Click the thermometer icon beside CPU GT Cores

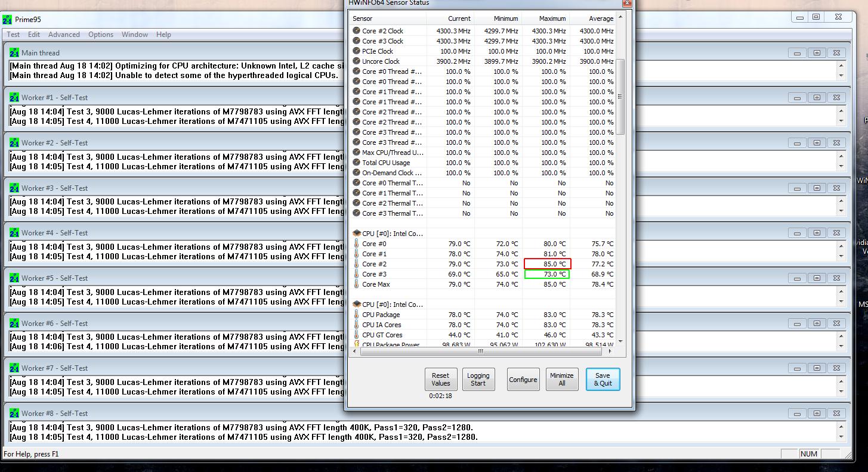[356, 335]
